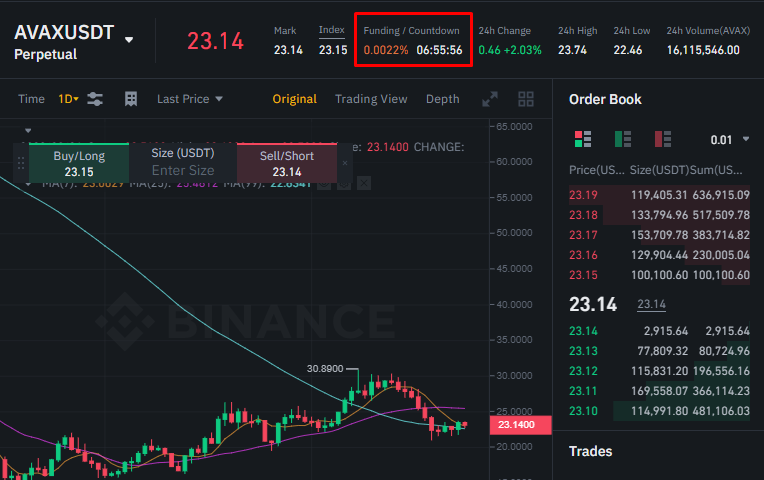Image resolution: width=764 pixels, height=480 pixels.
Task: Click the Price(US... column header
Action: [596, 170]
